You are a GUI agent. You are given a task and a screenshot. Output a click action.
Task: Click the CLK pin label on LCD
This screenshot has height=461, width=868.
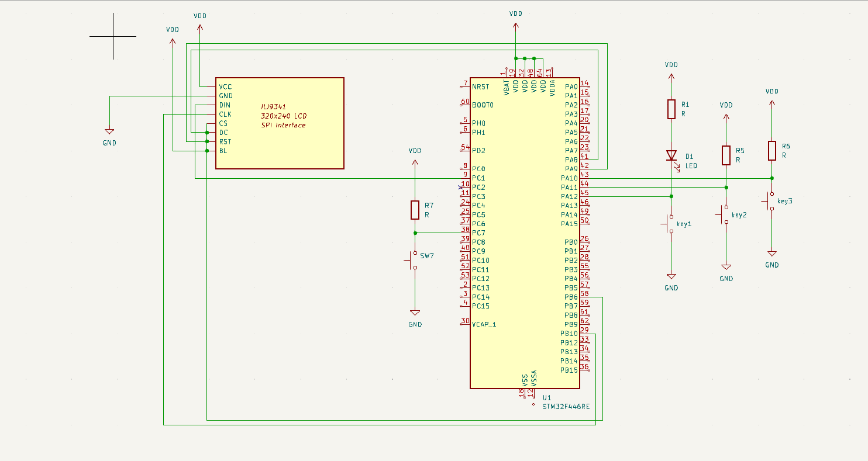tap(225, 114)
